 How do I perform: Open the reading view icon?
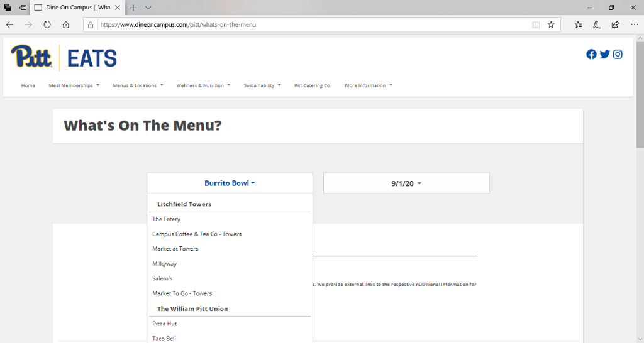coord(536,24)
